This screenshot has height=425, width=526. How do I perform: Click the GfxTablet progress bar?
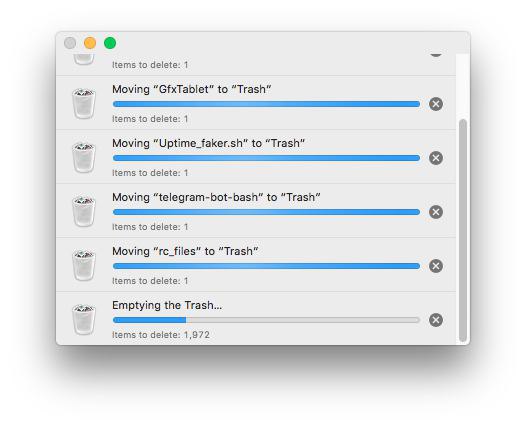(266, 104)
